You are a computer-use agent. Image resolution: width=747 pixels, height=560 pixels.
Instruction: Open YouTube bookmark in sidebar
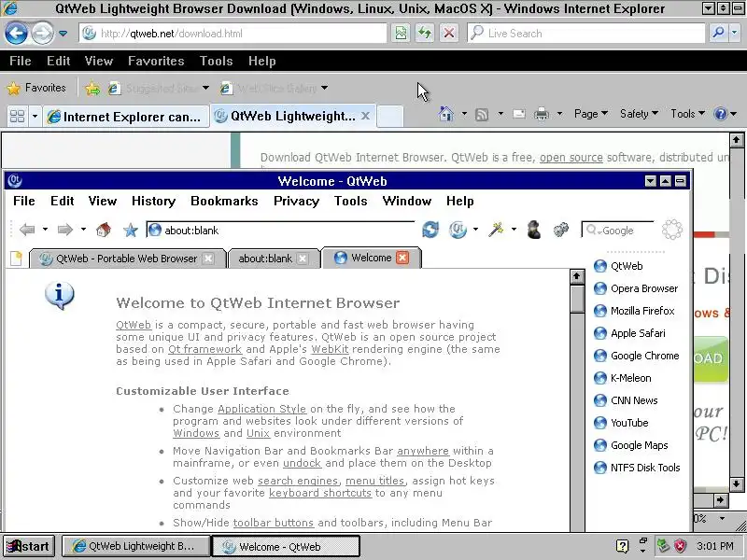(621, 423)
